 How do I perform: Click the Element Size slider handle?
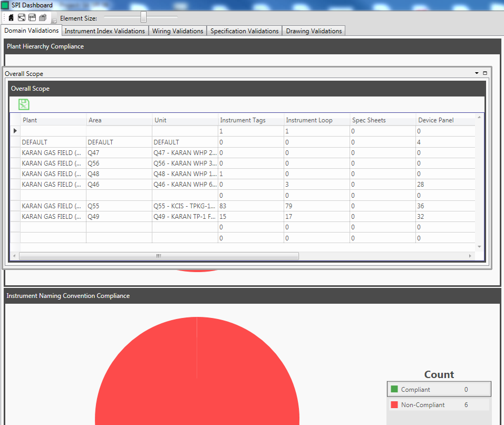pos(143,17)
